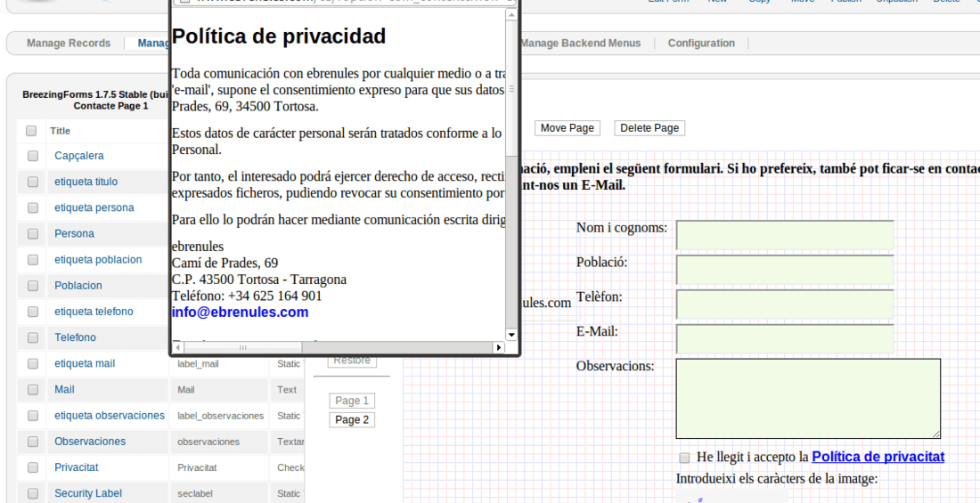Click the Delete Page button
The width and height of the screenshot is (980, 503).
(649, 128)
